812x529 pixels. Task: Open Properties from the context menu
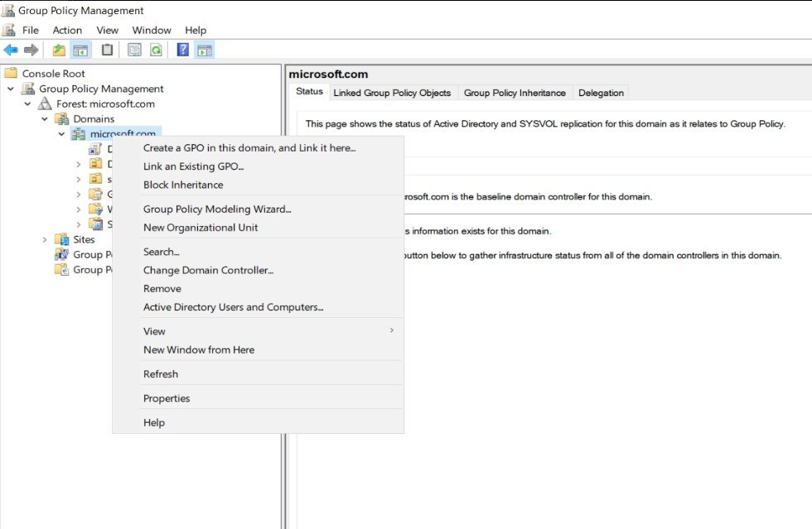pyautogui.click(x=258, y=398)
